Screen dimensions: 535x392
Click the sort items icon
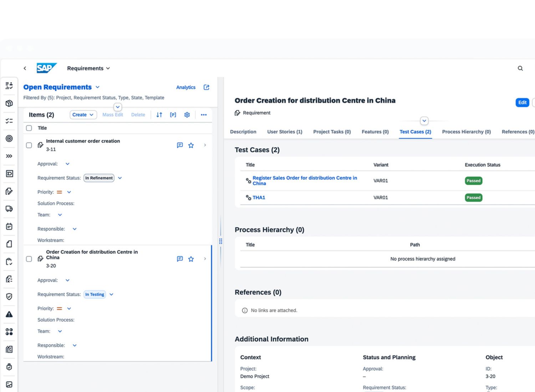159,115
